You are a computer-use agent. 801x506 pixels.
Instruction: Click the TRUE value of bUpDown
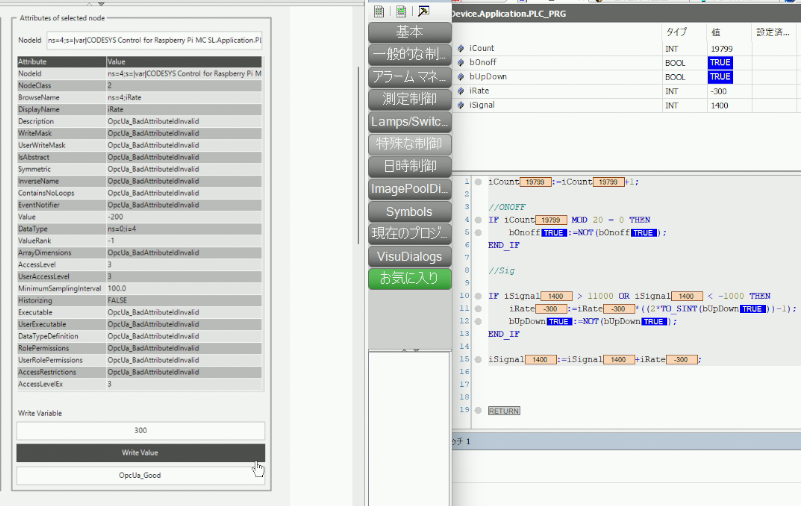click(x=720, y=77)
